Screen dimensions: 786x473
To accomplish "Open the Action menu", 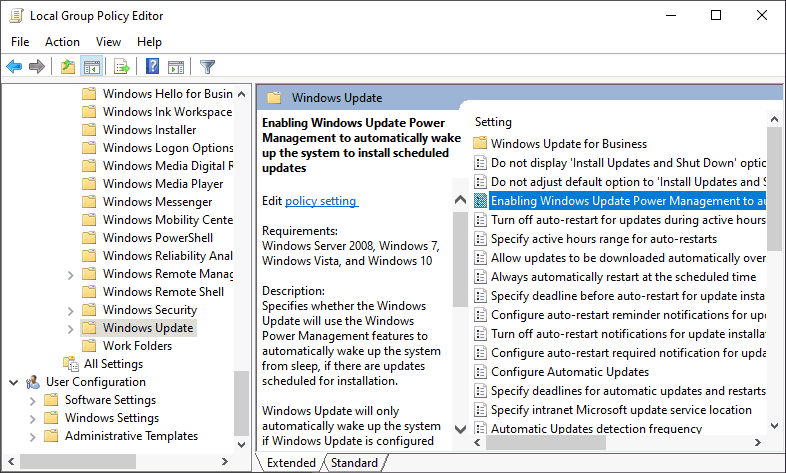I will coord(62,42).
